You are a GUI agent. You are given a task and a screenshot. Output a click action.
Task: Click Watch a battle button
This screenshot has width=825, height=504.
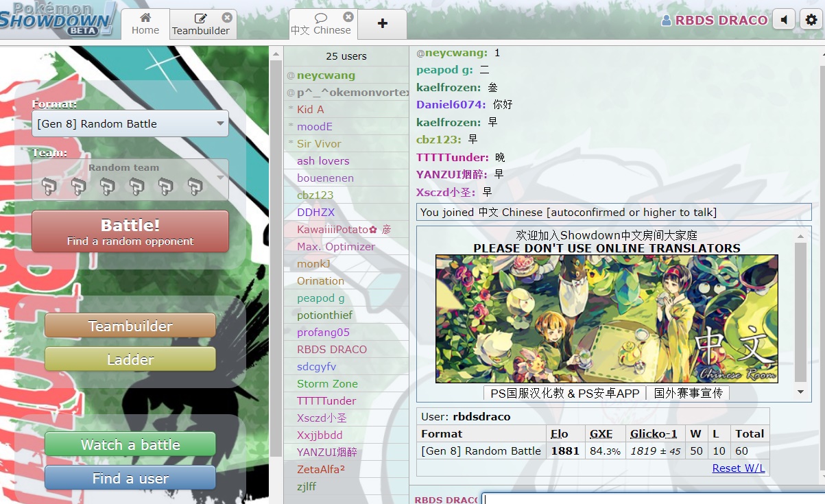[130, 444]
